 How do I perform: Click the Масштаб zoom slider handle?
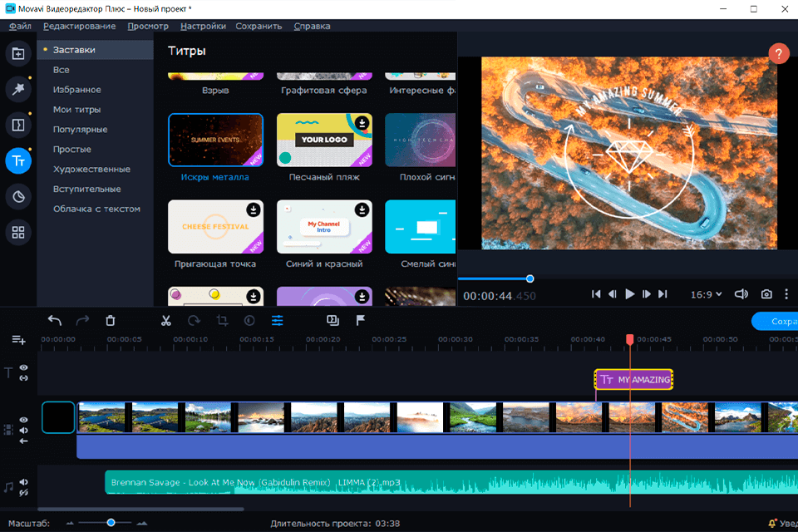(111, 523)
